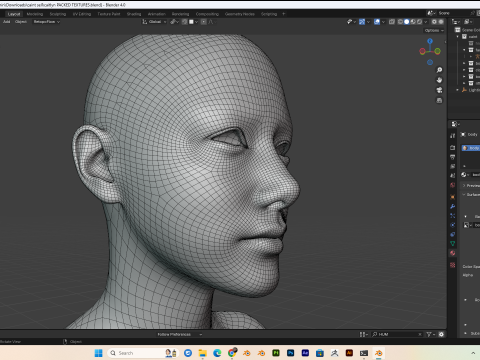
Task: Open the Modifiers wrench tab
Action: coord(452,206)
